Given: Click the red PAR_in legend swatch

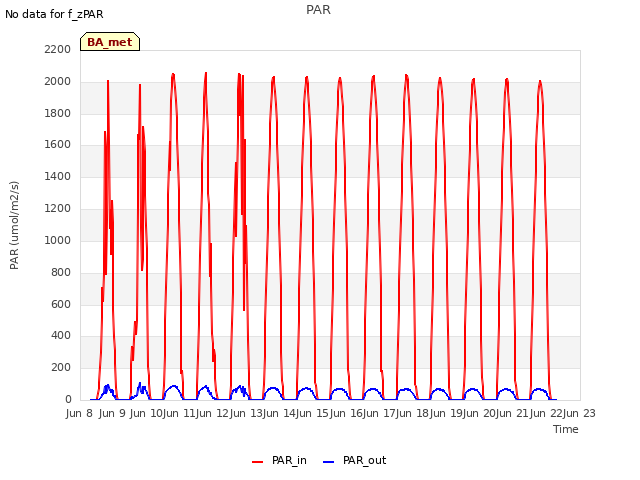Looking at the screenshot, I should pos(258,462).
